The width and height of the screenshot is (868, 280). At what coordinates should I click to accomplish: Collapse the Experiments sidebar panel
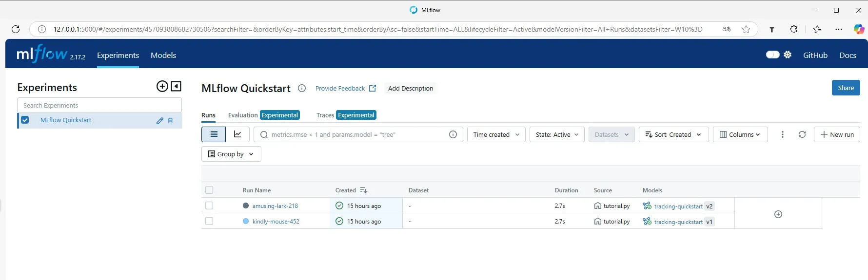(x=176, y=86)
